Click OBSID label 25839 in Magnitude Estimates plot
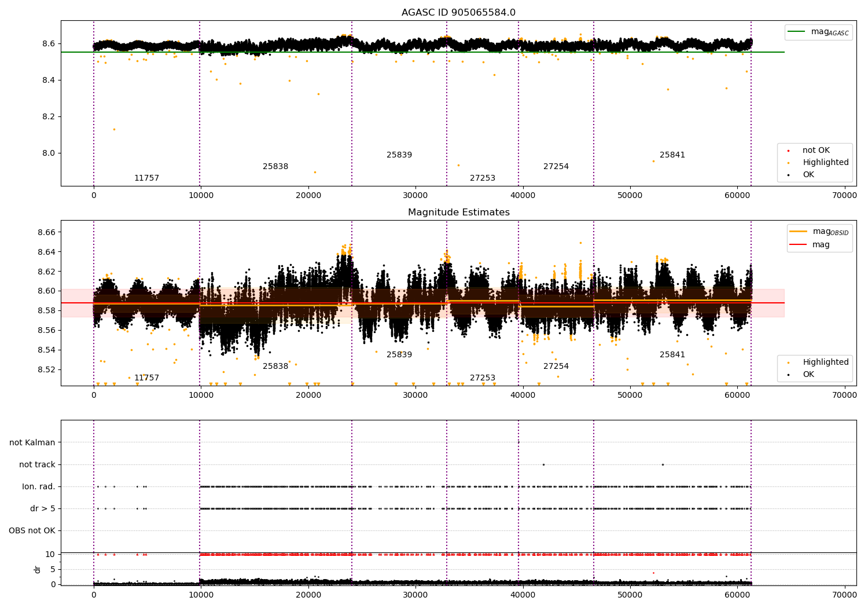 [399, 355]
